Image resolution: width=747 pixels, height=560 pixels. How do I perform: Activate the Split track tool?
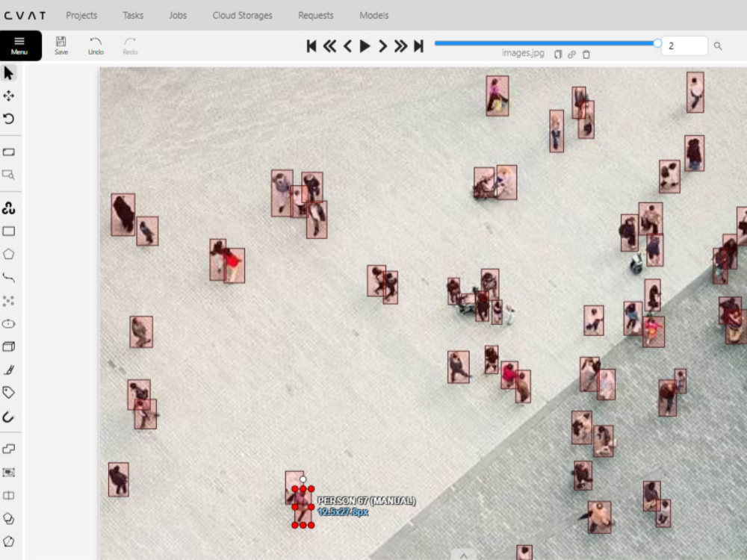click(8, 495)
